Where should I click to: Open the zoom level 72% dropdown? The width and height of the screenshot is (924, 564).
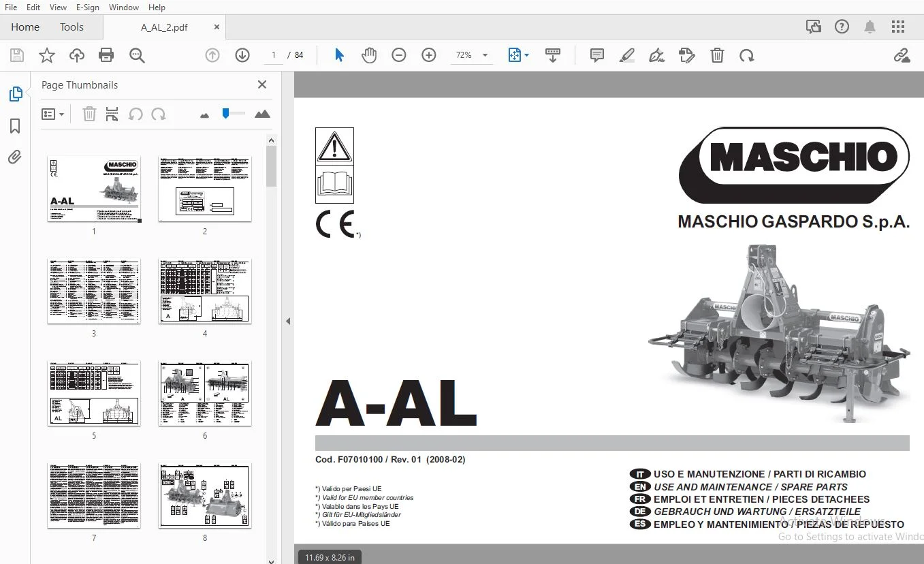pos(473,56)
